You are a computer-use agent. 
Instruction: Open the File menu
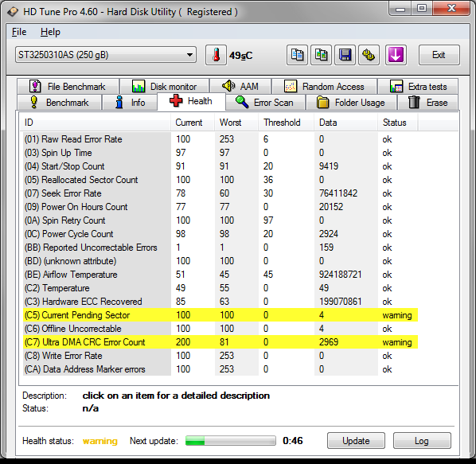19,32
